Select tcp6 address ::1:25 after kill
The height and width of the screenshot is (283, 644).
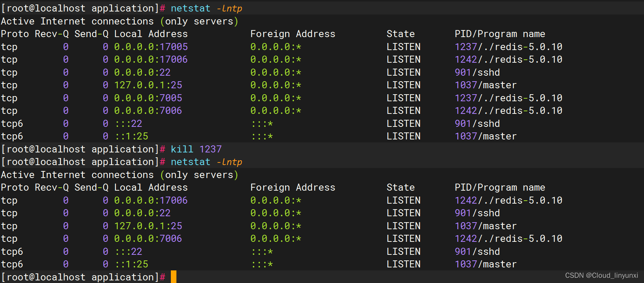tap(131, 264)
